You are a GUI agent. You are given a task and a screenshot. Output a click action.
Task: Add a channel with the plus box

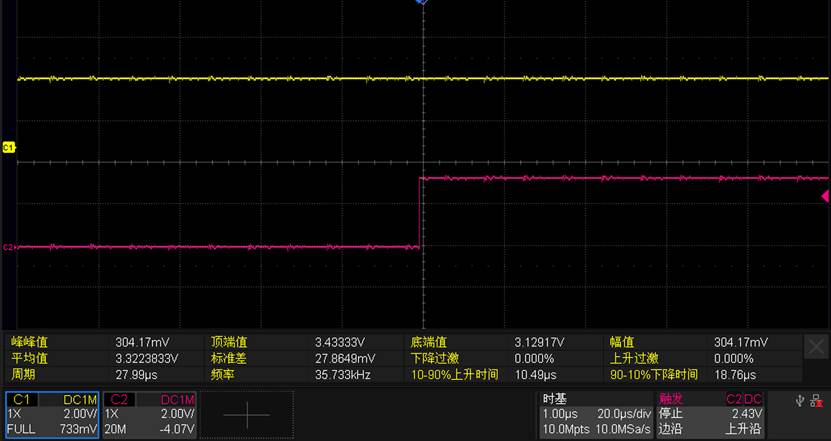(247, 414)
